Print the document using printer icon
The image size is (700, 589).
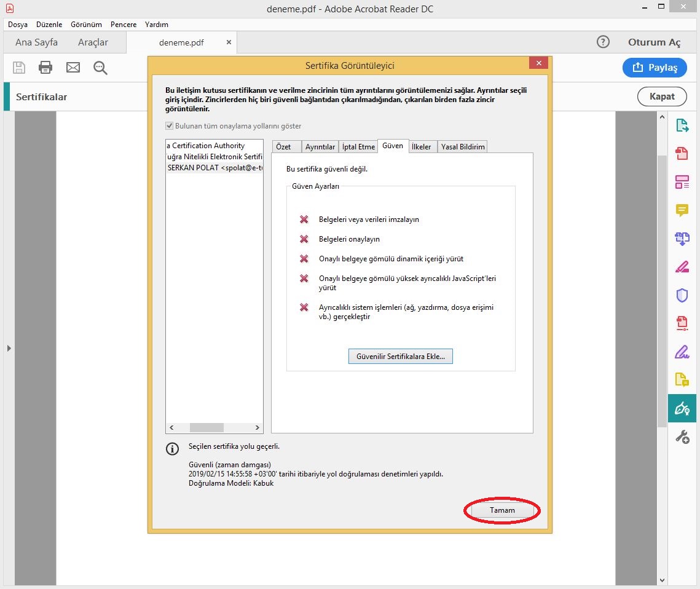[x=45, y=68]
